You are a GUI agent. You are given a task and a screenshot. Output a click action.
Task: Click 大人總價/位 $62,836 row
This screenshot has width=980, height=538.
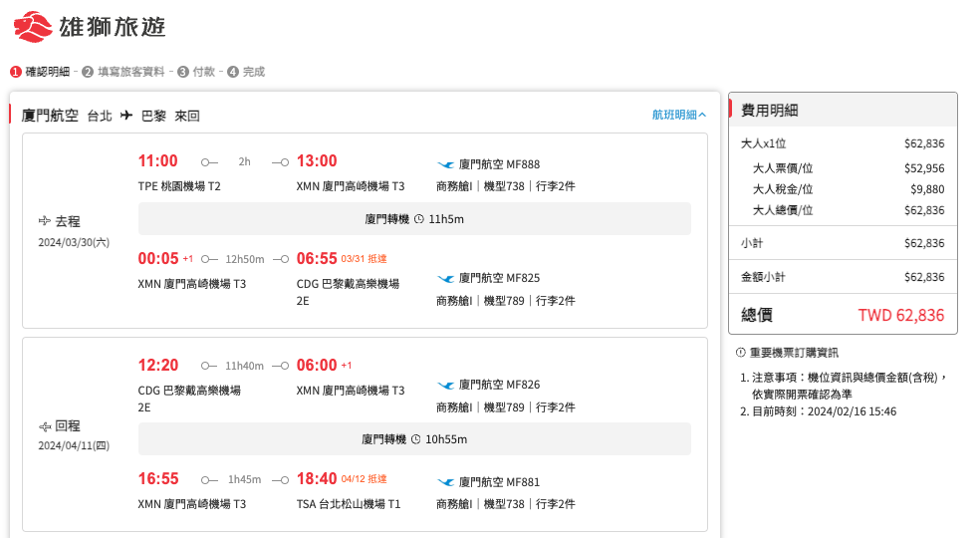click(x=849, y=210)
